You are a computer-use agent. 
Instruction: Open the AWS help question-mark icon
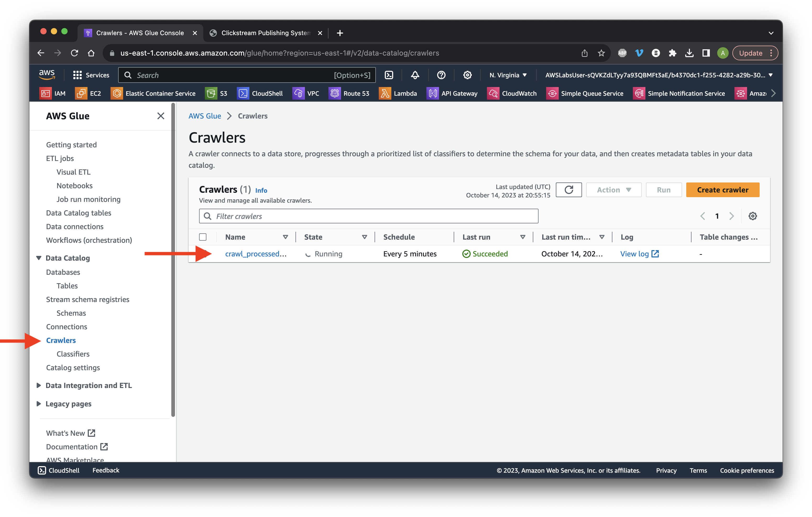point(441,75)
